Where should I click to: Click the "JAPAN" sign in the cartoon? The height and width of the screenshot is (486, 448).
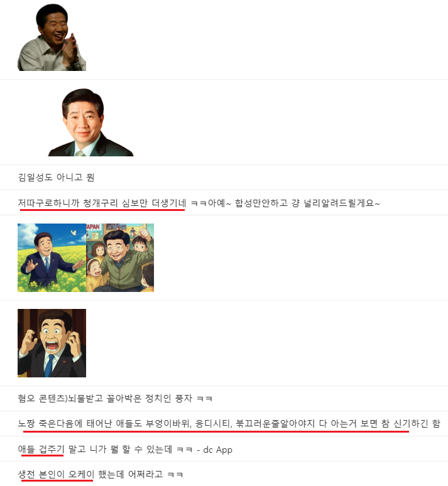click(x=93, y=227)
